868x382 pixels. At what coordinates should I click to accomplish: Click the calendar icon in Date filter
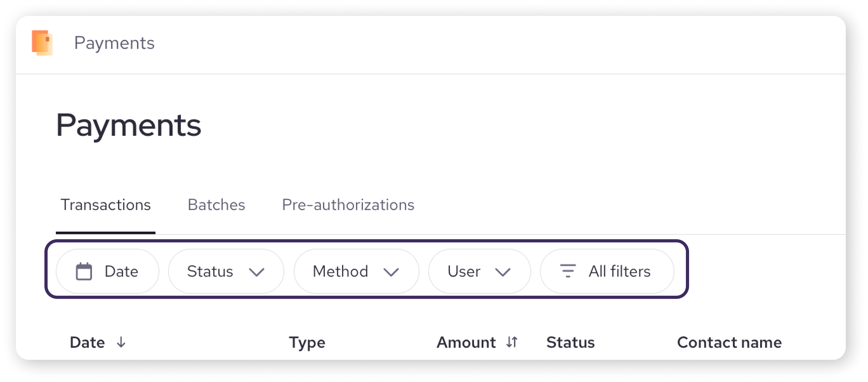pos(84,271)
